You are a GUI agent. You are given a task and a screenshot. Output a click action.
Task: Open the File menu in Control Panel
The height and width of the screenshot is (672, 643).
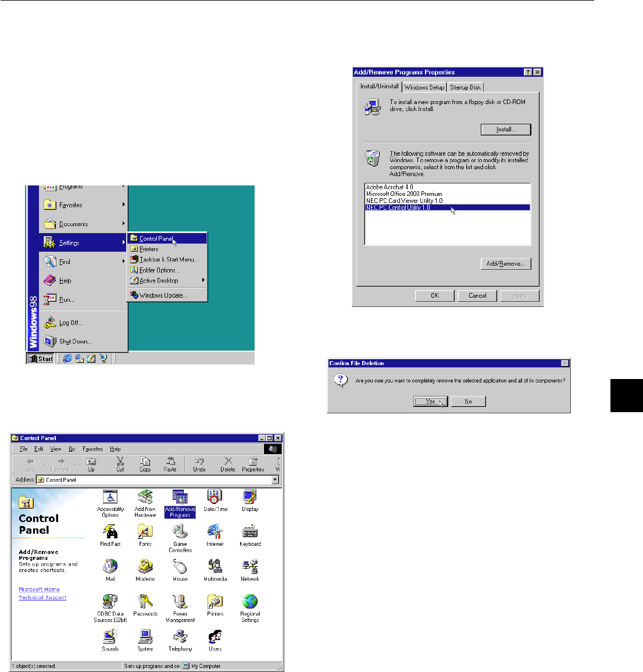point(24,449)
